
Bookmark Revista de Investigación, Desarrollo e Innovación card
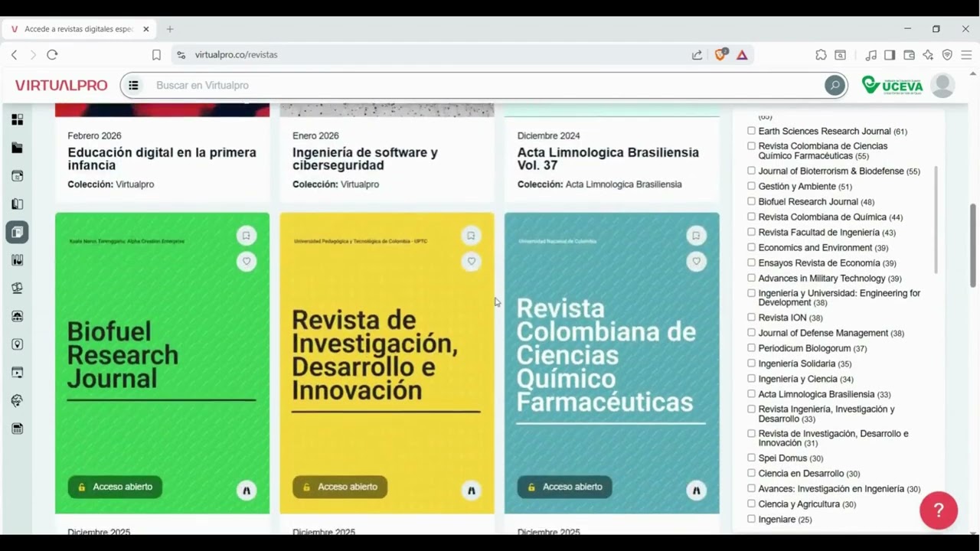471,236
